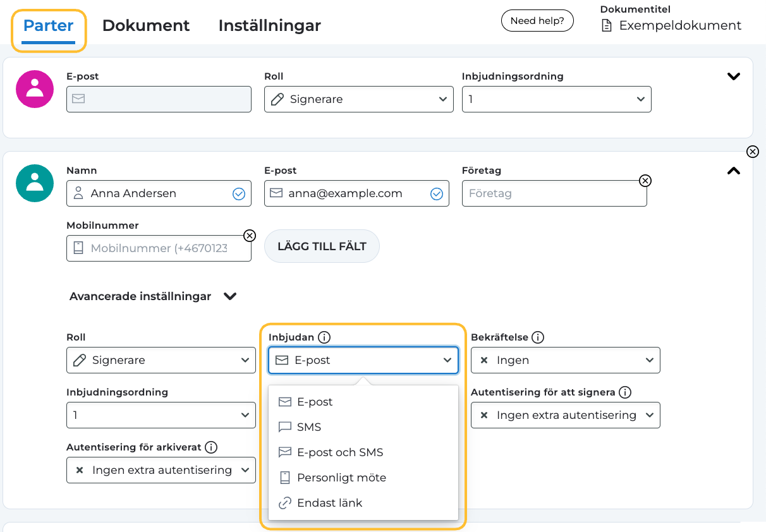This screenshot has height=532, width=766.
Task: Remove the Företag field with its X icon
Action: tap(645, 181)
